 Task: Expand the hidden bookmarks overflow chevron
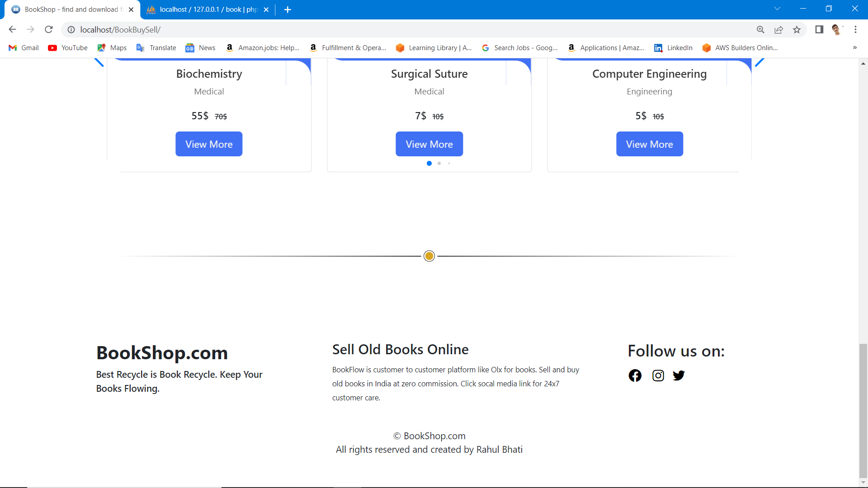tap(854, 48)
